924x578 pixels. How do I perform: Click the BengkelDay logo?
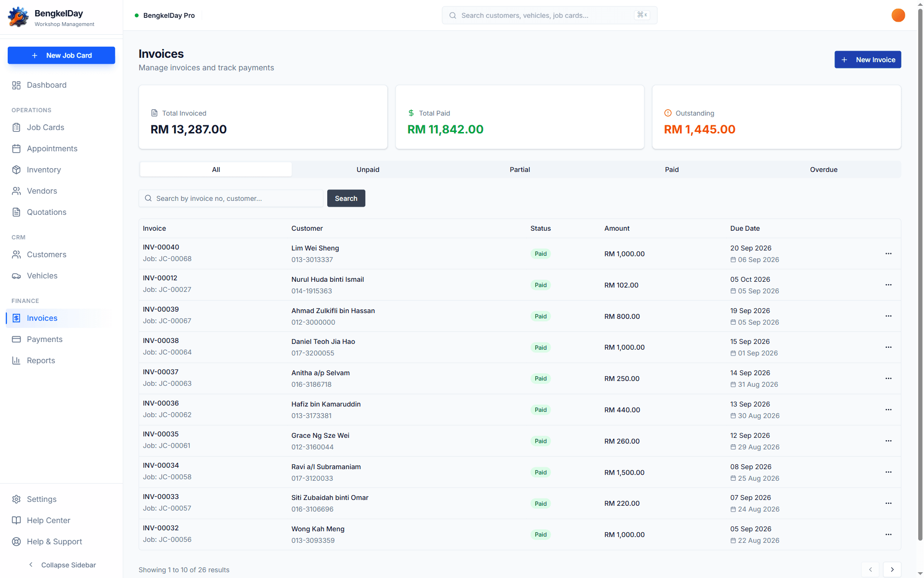tap(18, 17)
